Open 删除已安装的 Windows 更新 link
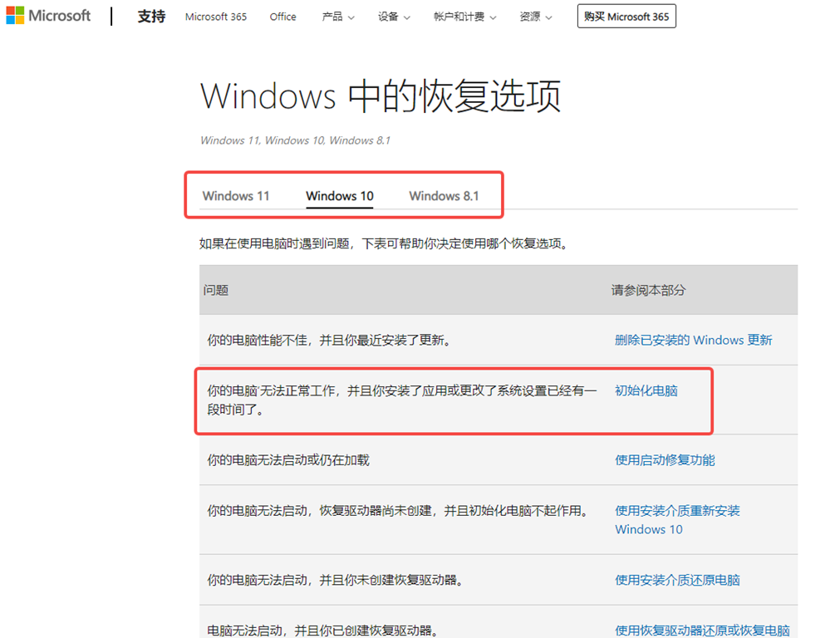 [693, 340]
